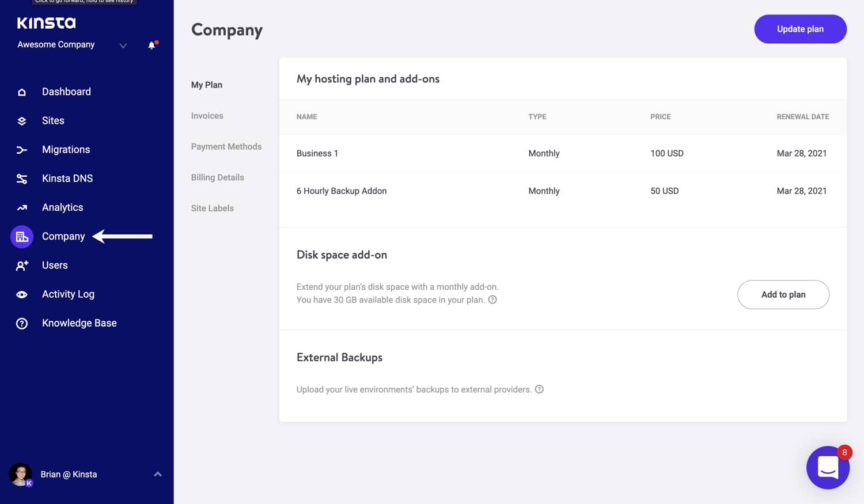Select the Business 1 plan row
This screenshot has height=504, width=864.
click(x=563, y=153)
